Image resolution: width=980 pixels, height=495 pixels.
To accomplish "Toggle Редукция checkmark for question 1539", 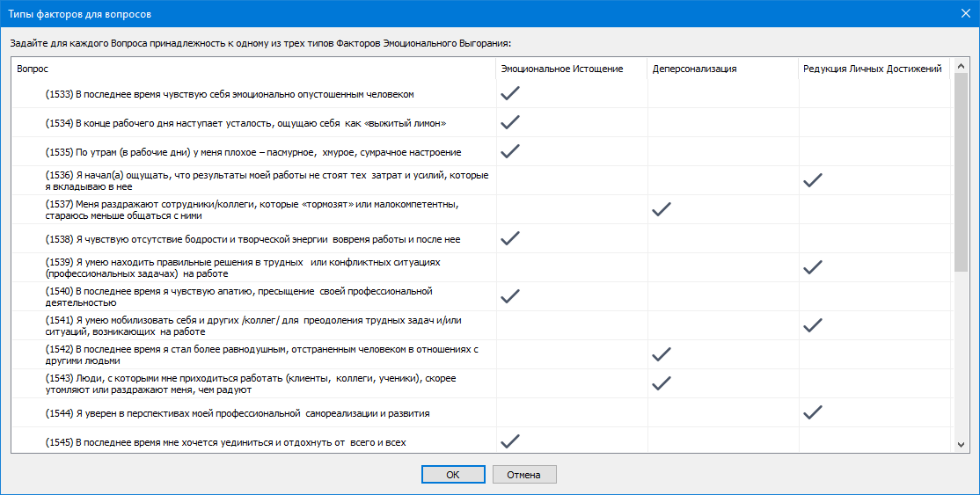I will [813, 267].
